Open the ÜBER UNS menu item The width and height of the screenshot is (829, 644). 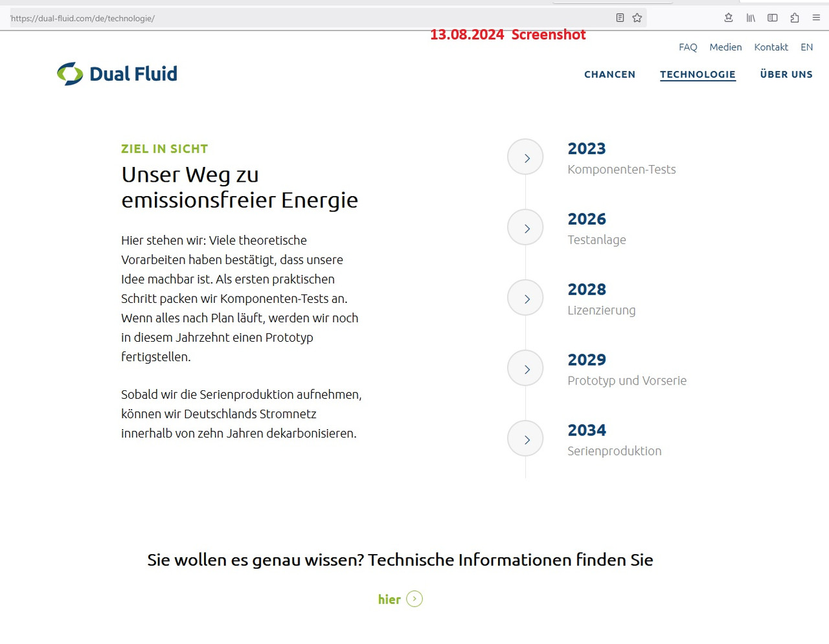click(x=786, y=74)
